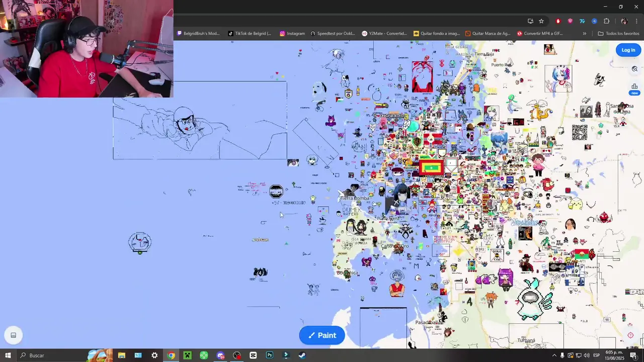This screenshot has height=362, width=644.
Task: Bookmark this page with the star icon
Action: pyautogui.click(x=541, y=21)
